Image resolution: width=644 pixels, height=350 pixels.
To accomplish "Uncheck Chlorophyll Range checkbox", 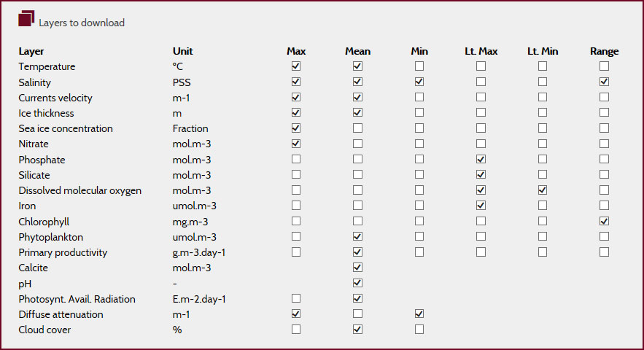I will (604, 221).
